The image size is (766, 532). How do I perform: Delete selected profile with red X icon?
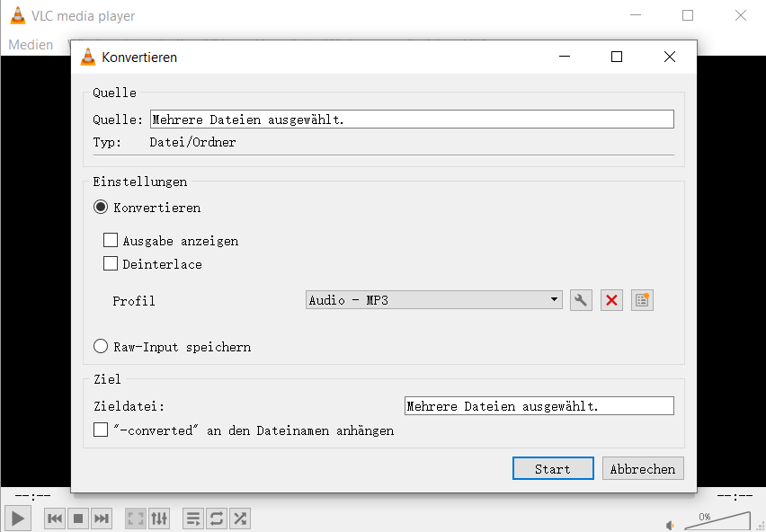(611, 300)
